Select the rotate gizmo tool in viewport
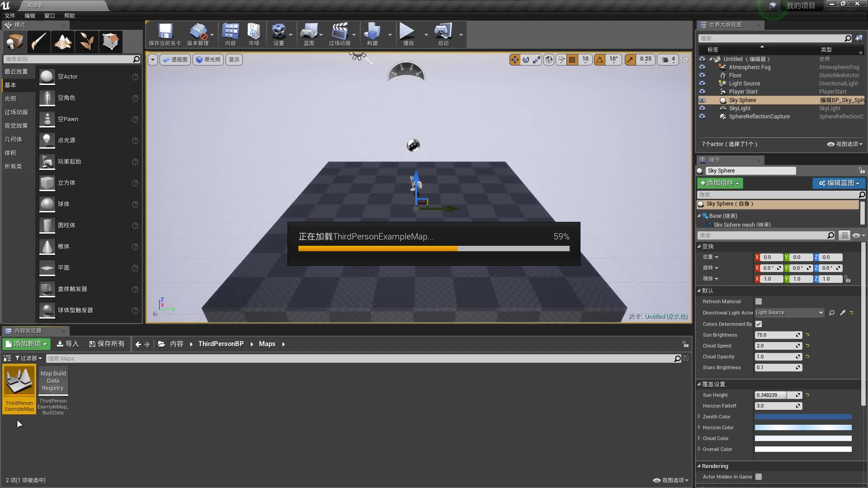Image resolution: width=868 pixels, height=488 pixels. coord(526,59)
